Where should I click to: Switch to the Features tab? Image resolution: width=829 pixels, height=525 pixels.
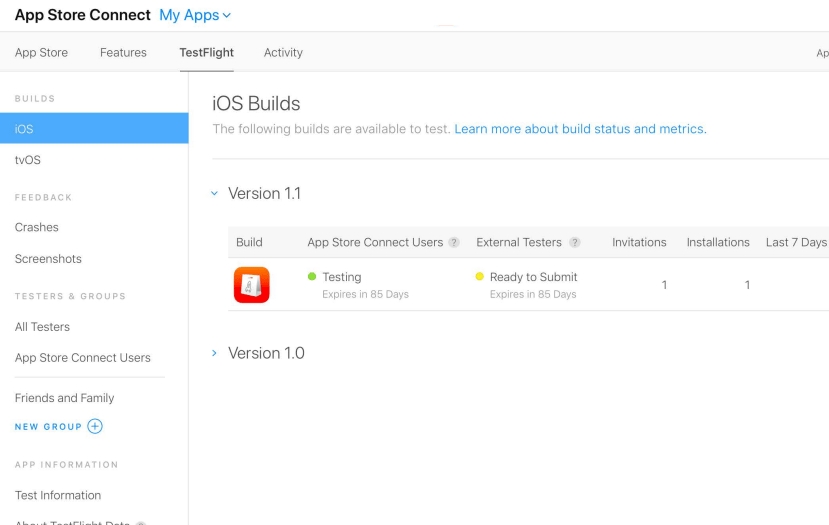tap(123, 53)
